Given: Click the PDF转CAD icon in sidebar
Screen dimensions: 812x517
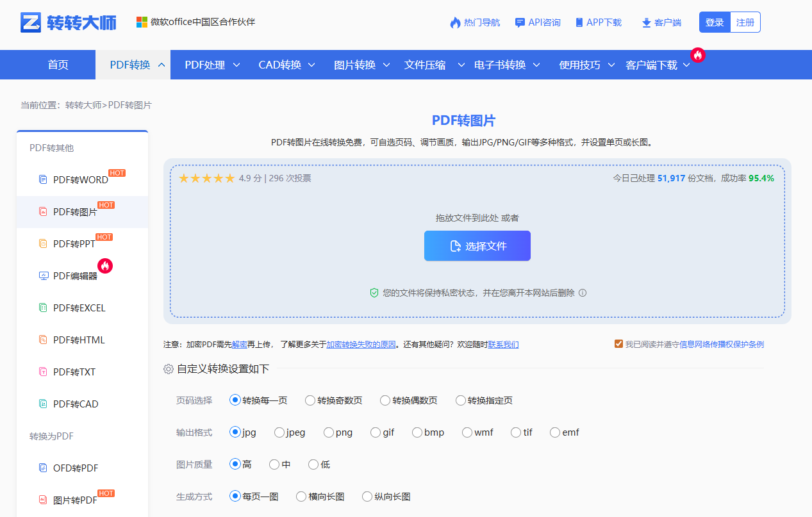Looking at the screenshot, I should (x=44, y=404).
